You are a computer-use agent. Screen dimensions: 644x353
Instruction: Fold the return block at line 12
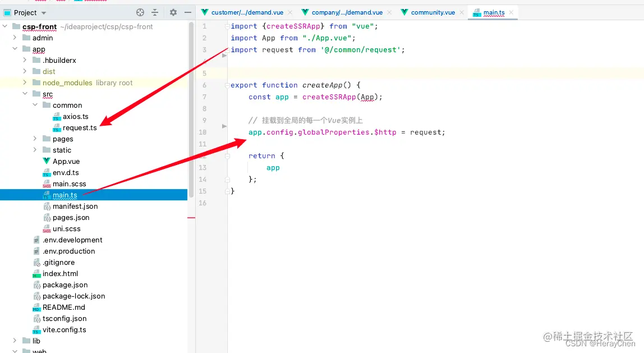click(227, 156)
